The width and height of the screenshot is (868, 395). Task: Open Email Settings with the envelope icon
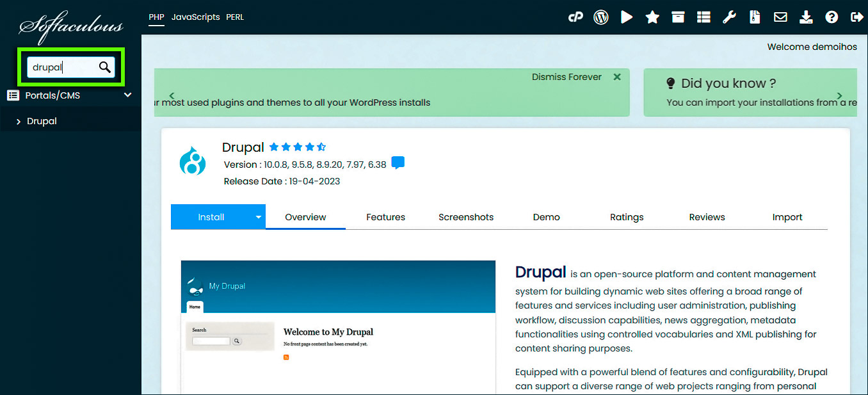pyautogui.click(x=780, y=17)
